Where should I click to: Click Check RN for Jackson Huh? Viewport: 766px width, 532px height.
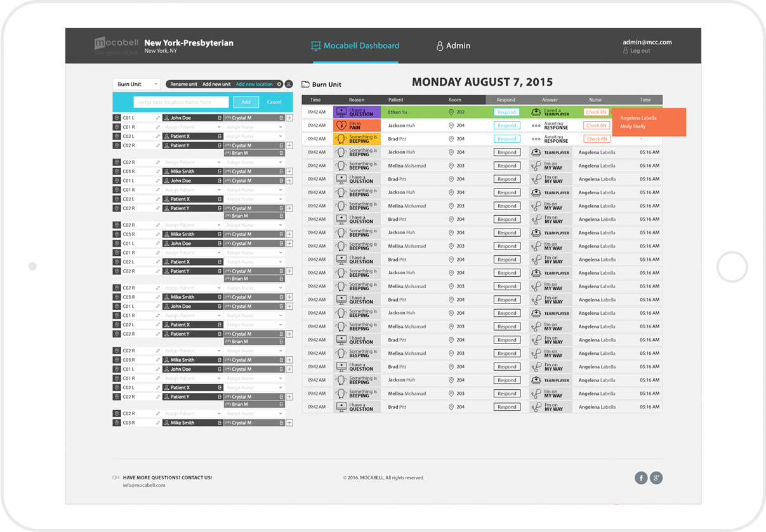click(x=597, y=126)
